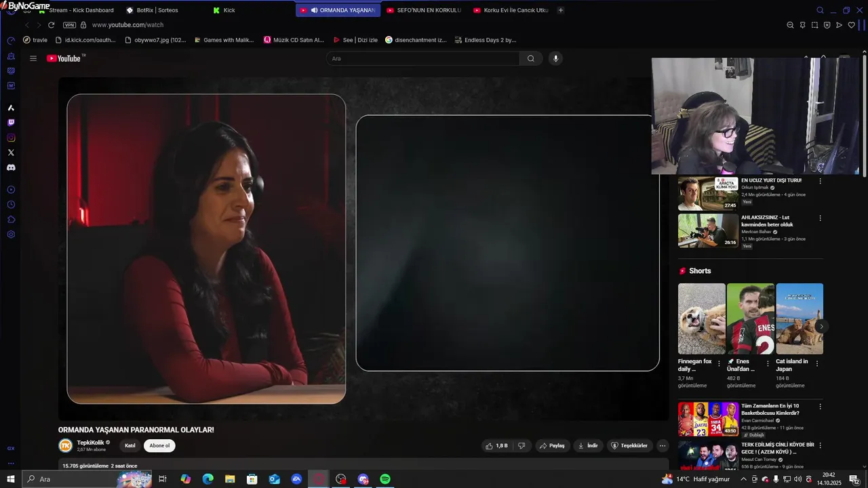868x488 pixels.
Task: Add the page to bookmarks heart icon
Action: tap(851, 25)
